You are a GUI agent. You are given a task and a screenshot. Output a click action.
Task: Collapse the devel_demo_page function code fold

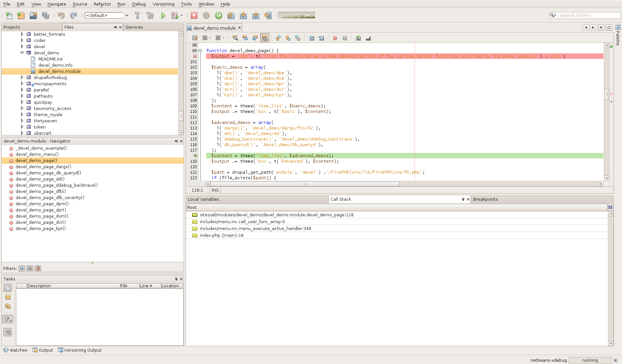[x=201, y=51]
